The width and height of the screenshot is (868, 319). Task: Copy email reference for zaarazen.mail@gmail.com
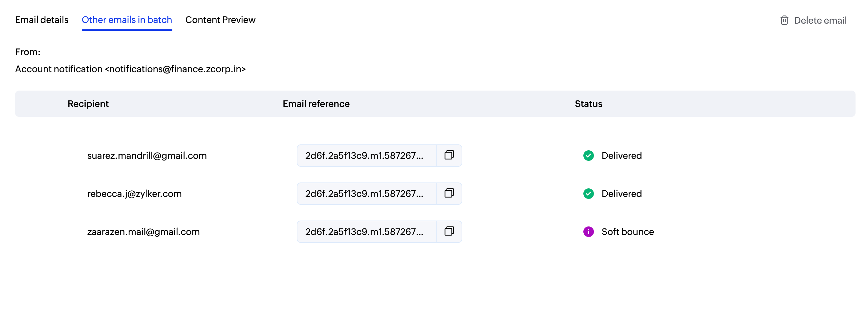pyautogui.click(x=449, y=231)
